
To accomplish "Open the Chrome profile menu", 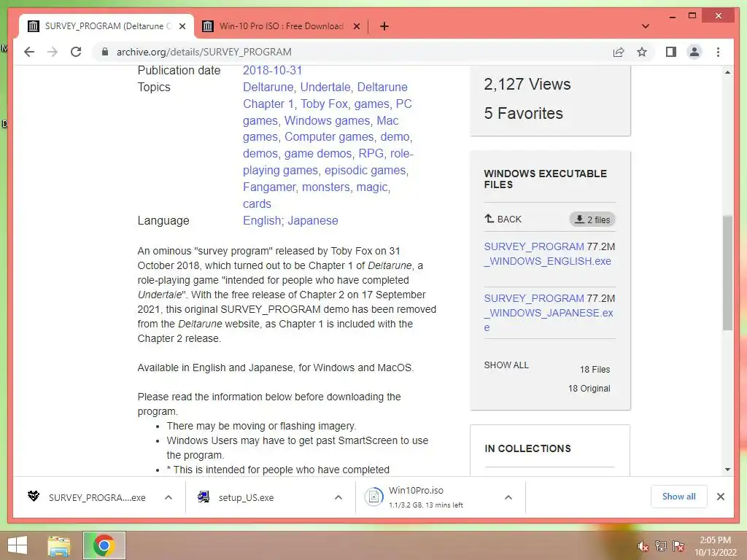I will (694, 52).
